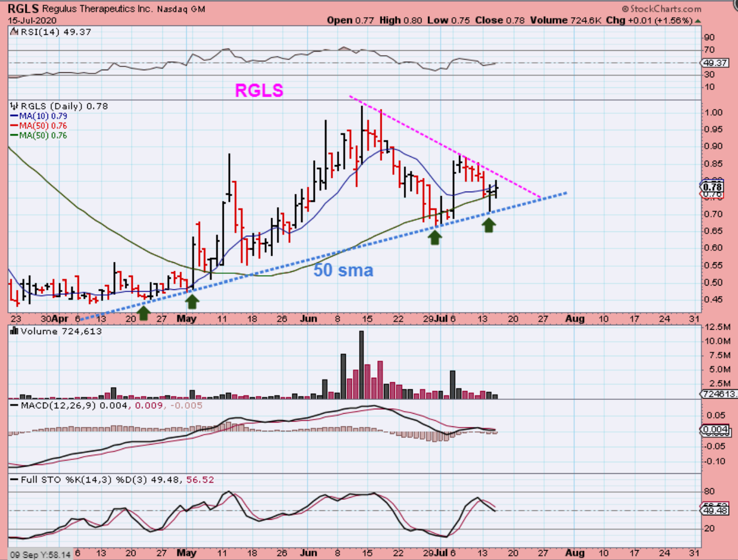The width and height of the screenshot is (738, 560).
Task: Click the "49.37" RSI value tag on the right axis
Action: coord(715,63)
